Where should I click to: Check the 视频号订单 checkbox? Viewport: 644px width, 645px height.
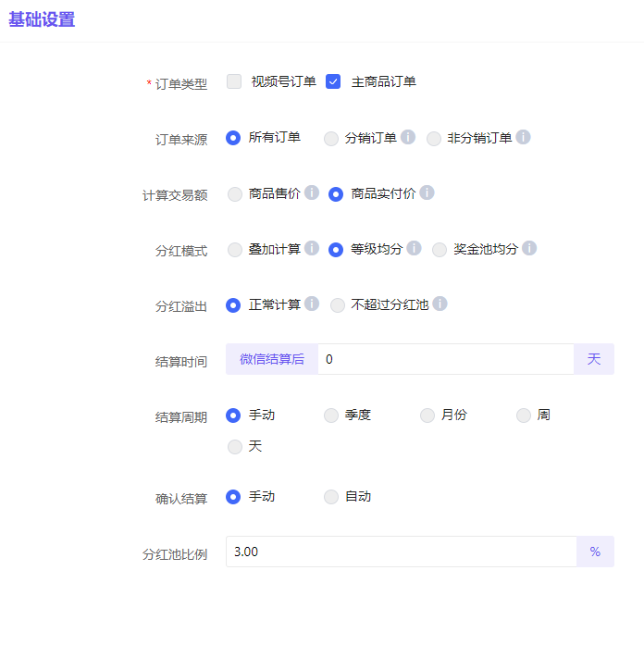pyautogui.click(x=234, y=81)
